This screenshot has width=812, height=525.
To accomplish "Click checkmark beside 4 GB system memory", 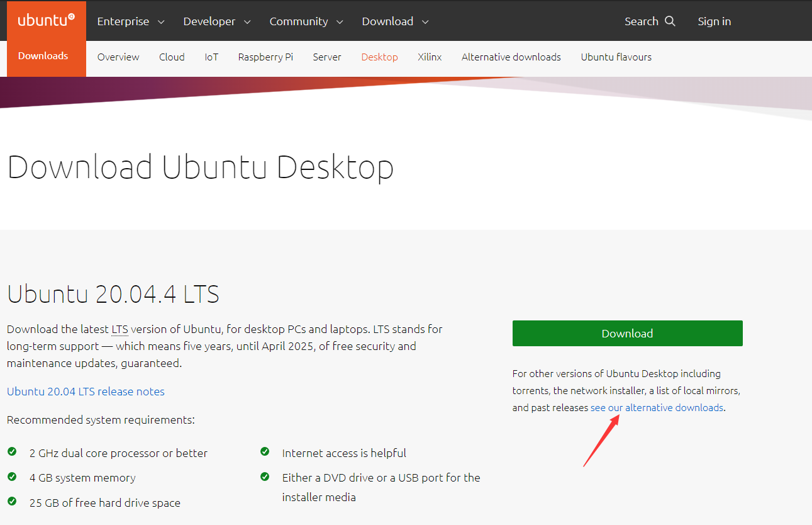I will pos(12,477).
